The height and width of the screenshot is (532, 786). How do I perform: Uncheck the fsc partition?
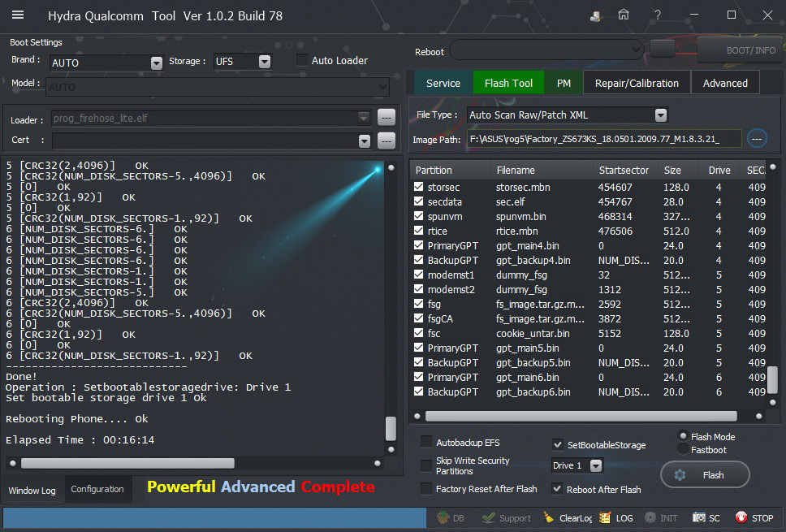click(x=418, y=333)
